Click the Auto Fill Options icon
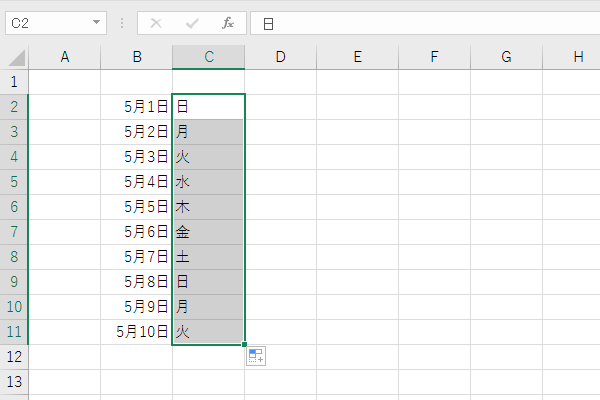 click(x=256, y=356)
